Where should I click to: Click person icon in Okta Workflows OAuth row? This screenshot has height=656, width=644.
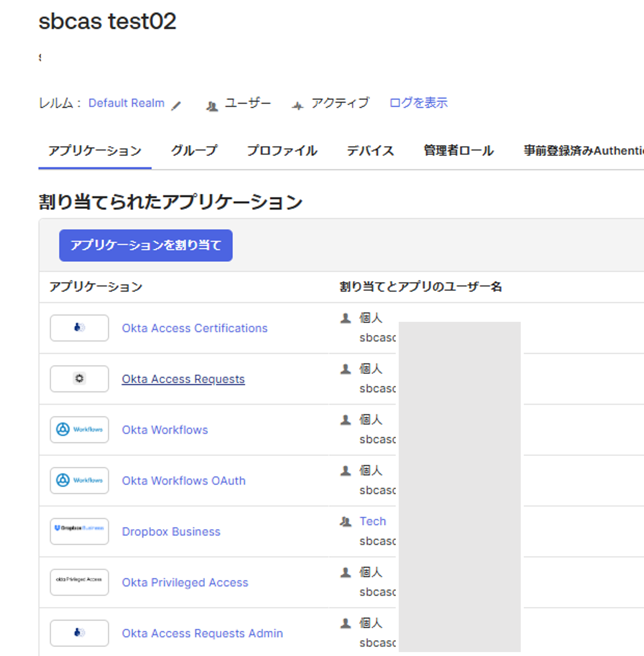pos(345,470)
